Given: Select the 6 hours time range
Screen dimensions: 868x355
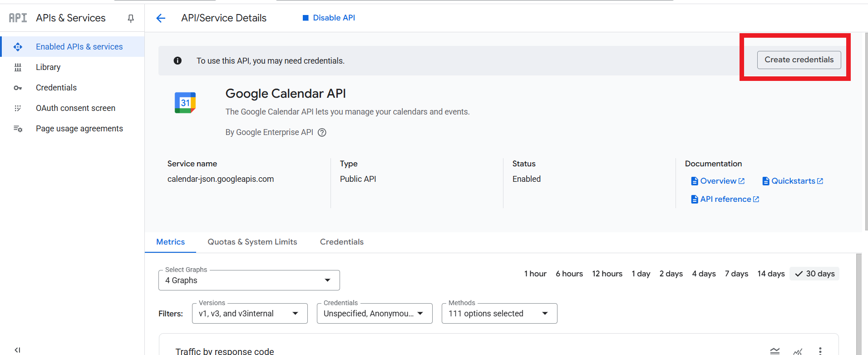Looking at the screenshot, I should coord(569,274).
